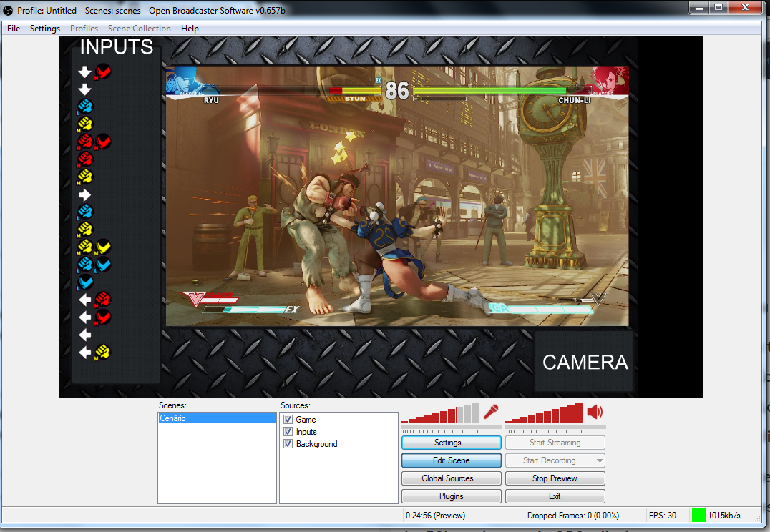Viewport: 770px width, 532px height.
Task: Click the Settings... button
Action: click(x=452, y=443)
